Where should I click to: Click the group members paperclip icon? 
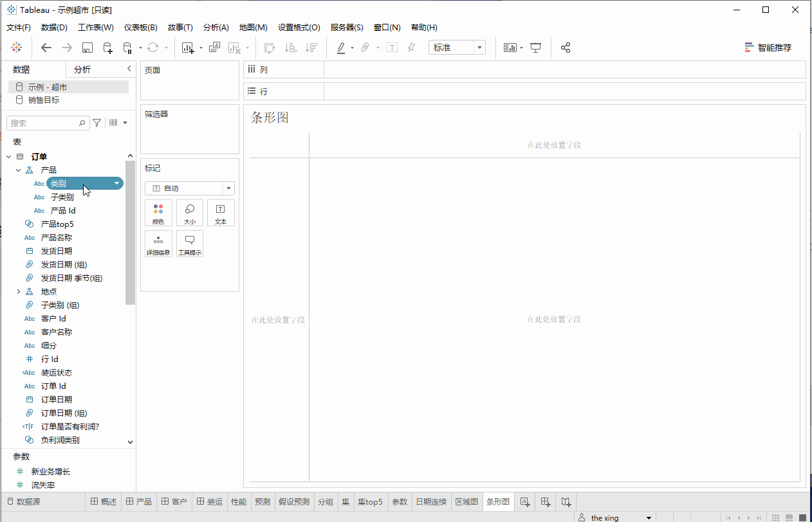tap(365, 48)
